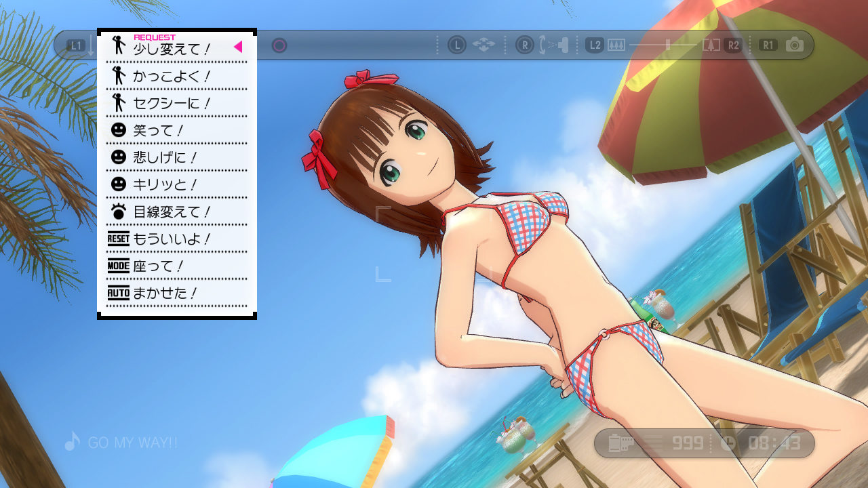Click the MODE icon beside 座って！
Viewport: 868px width, 488px height.
(x=118, y=266)
